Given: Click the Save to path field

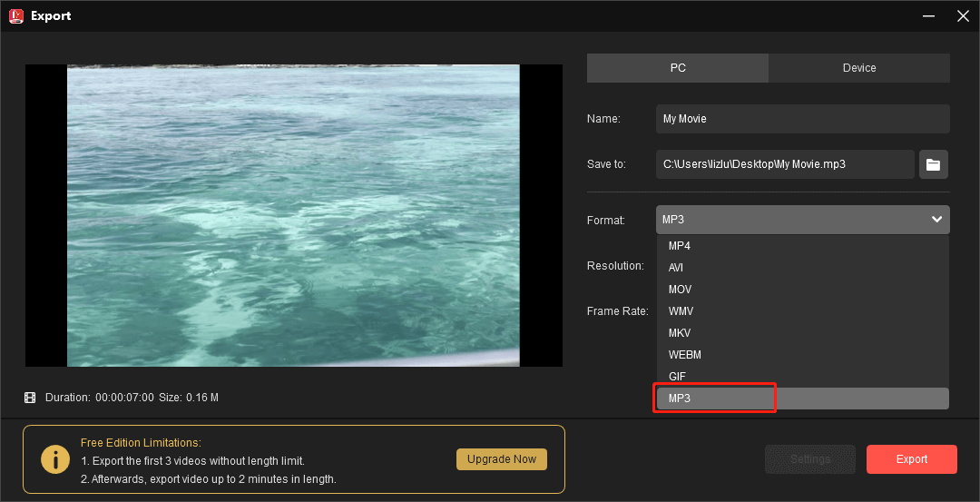Looking at the screenshot, I should coord(785,164).
